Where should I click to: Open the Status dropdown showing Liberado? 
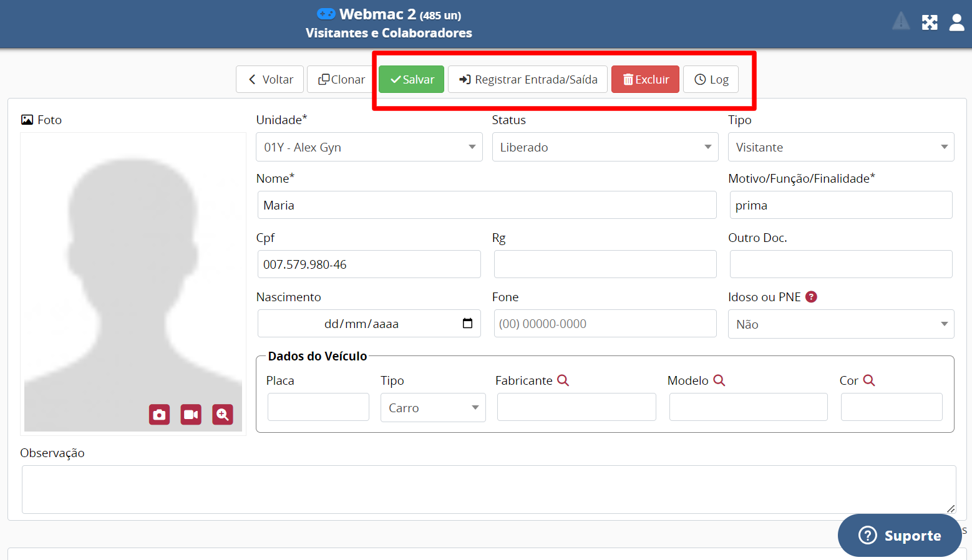605,147
